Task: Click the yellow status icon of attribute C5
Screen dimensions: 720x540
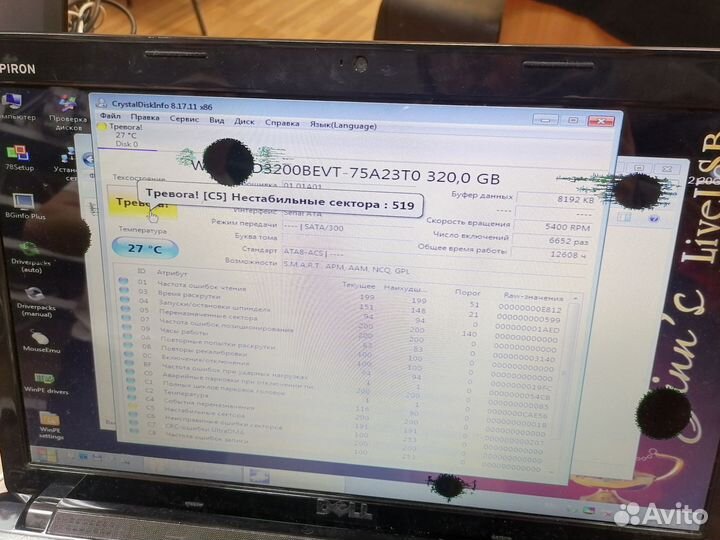Action: click(x=133, y=406)
